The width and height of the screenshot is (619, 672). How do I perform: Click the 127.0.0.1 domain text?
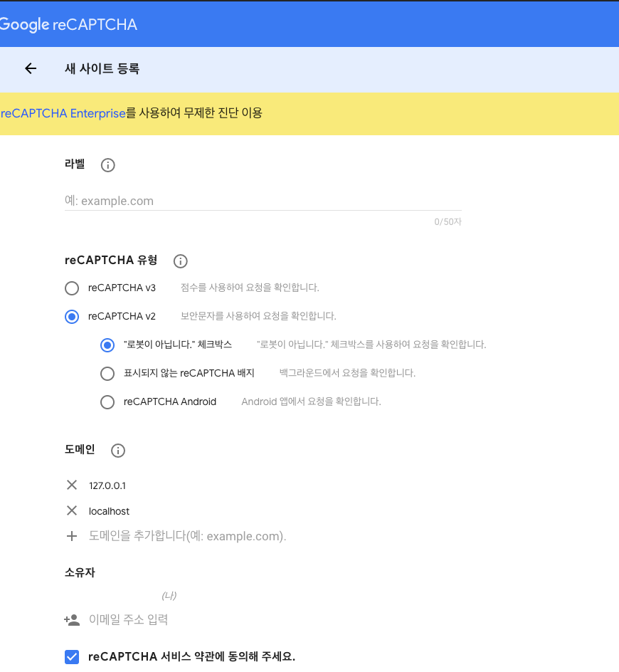coord(107,485)
